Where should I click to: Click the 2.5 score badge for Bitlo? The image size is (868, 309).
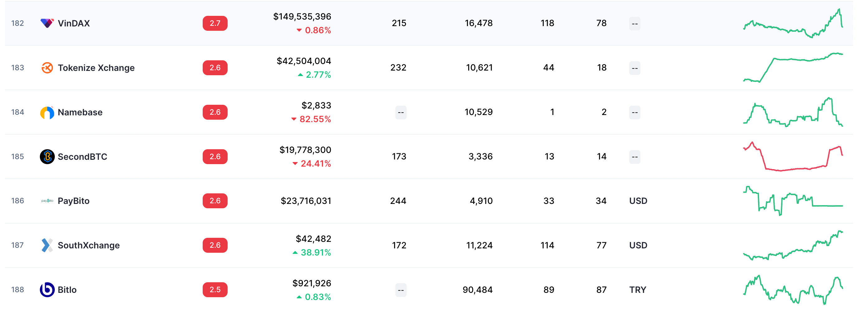tap(215, 290)
